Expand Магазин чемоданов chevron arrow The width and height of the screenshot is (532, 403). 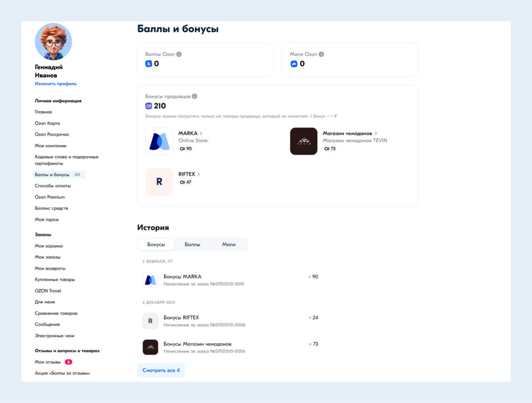click(375, 133)
